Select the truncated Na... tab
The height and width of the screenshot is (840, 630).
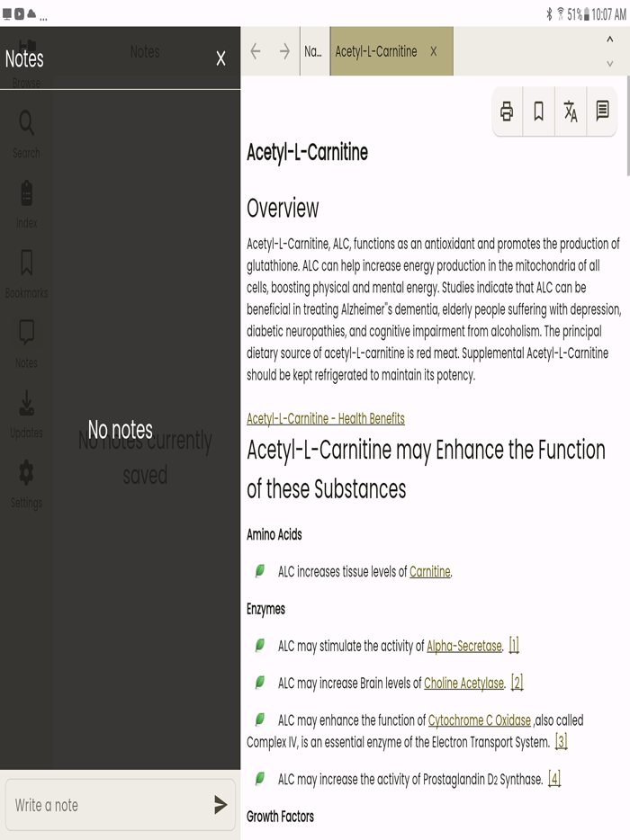pos(313,51)
